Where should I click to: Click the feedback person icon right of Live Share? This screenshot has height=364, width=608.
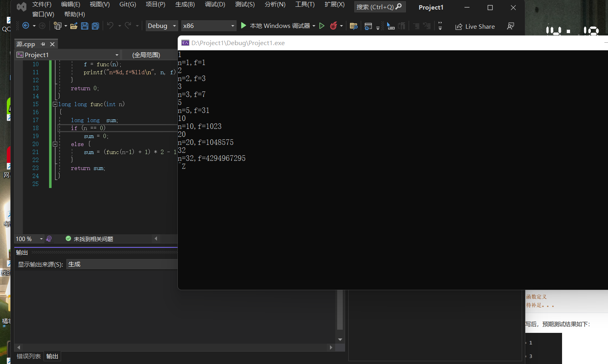511,26
